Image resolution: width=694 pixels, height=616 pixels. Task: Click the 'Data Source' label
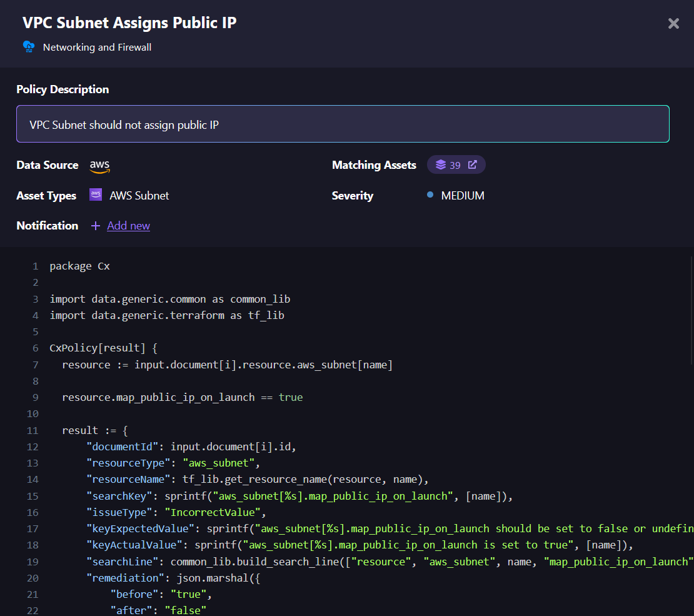(x=48, y=165)
